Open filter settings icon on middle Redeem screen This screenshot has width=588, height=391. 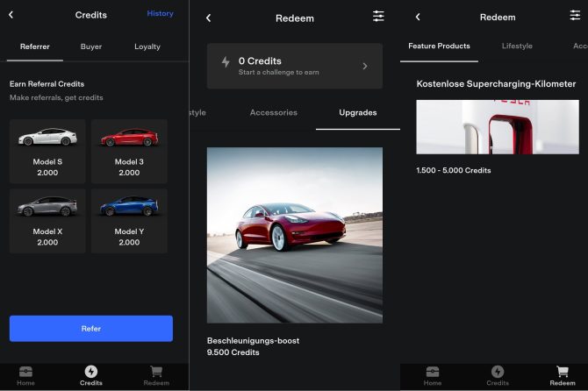click(x=378, y=17)
